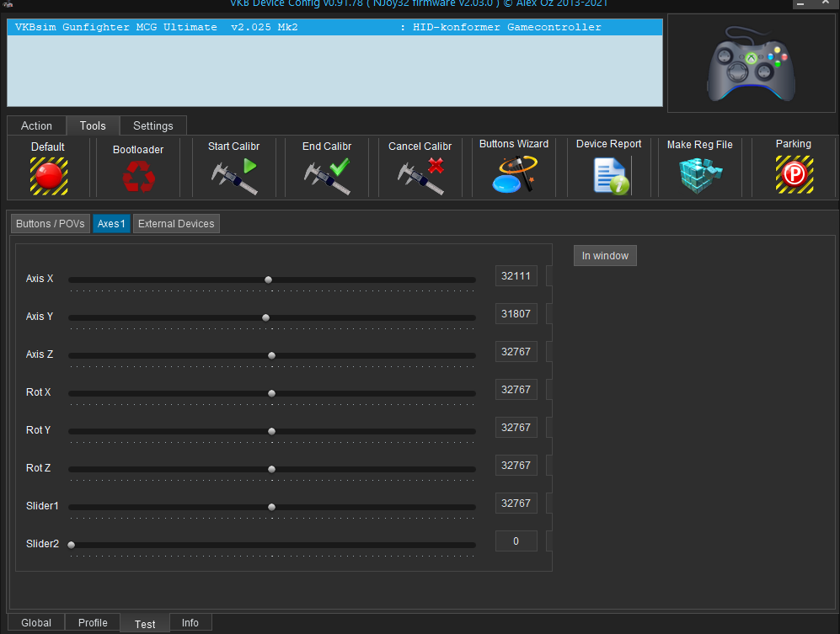
Task: Click the Slider1 value field
Action: 516,503
